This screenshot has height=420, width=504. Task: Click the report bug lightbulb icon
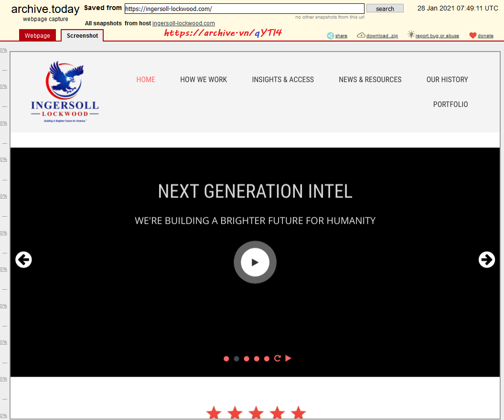pyautogui.click(x=411, y=34)
